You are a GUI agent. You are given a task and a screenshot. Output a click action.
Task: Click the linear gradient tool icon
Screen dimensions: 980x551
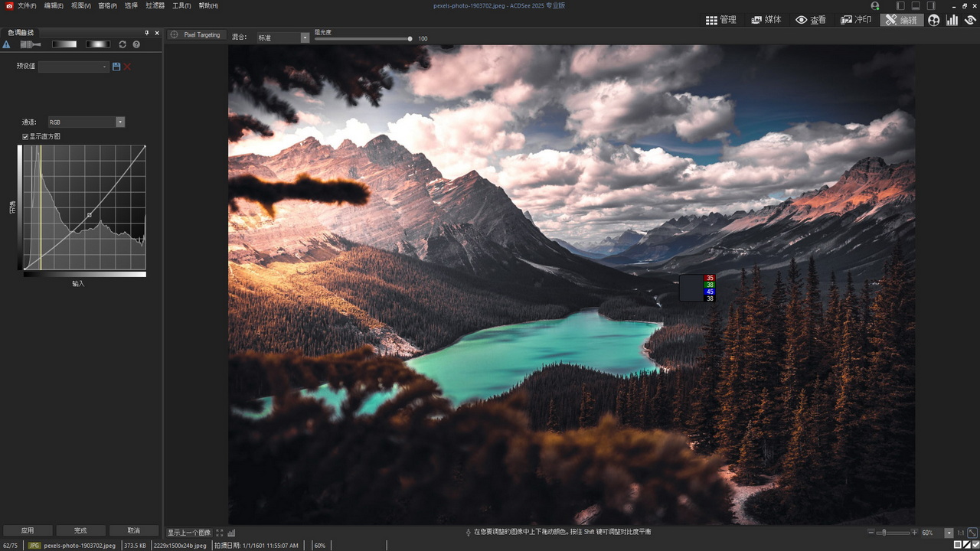(x=64, y=44)
